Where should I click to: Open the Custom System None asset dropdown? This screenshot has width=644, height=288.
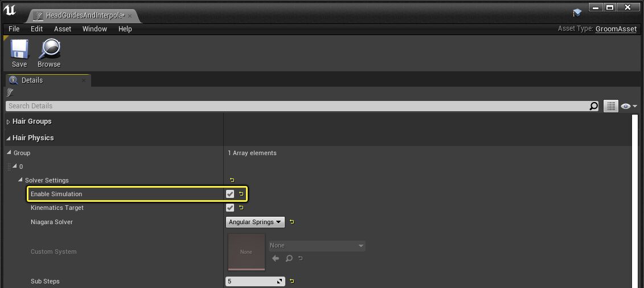pos(317,246)
